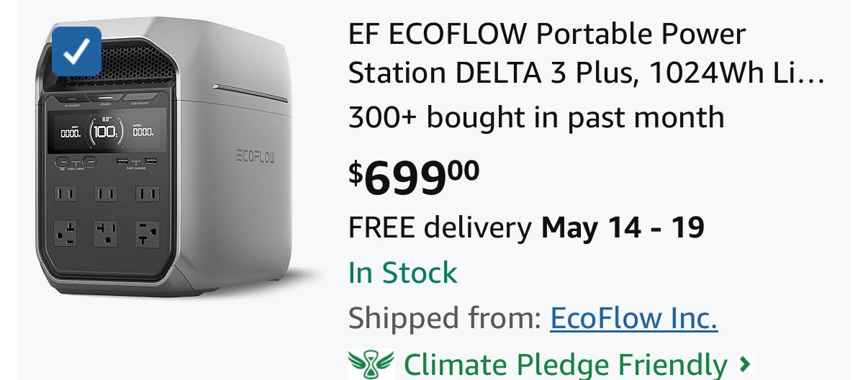Image resolution: width=868 pixels, height=380 pixels.
Task: Click the 300+ bought in past month text
Action: (536, 117)
